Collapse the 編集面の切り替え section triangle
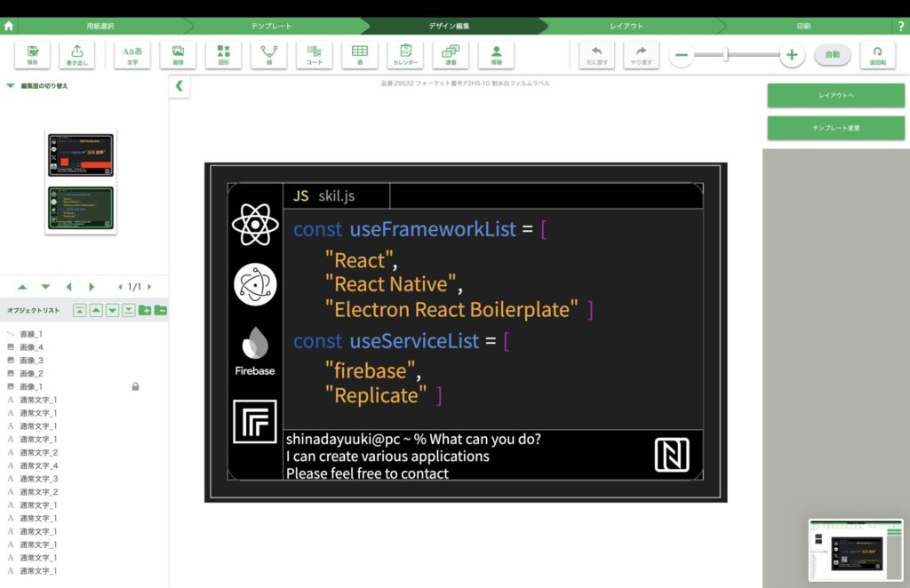910x588 pixels. tap(10, 86)
